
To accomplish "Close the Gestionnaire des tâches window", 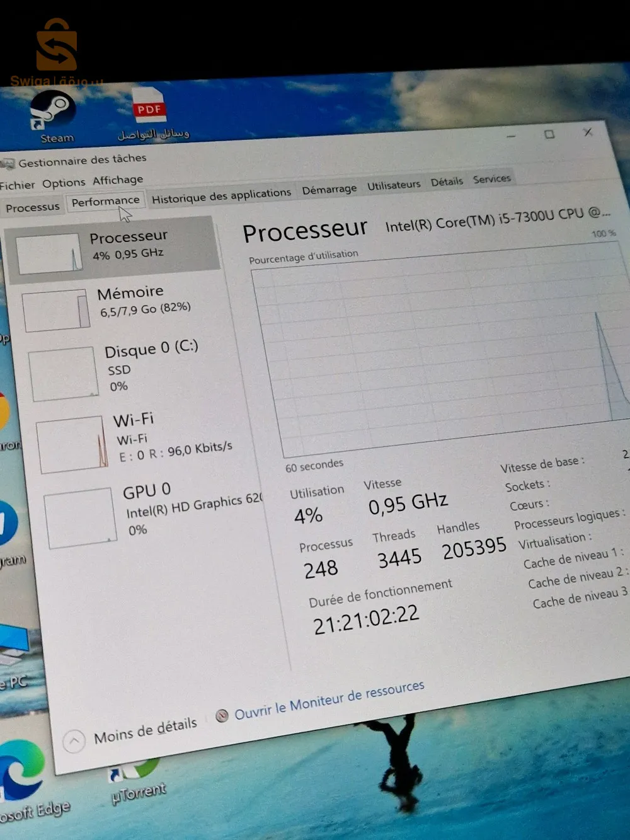I will pos(587,132).
